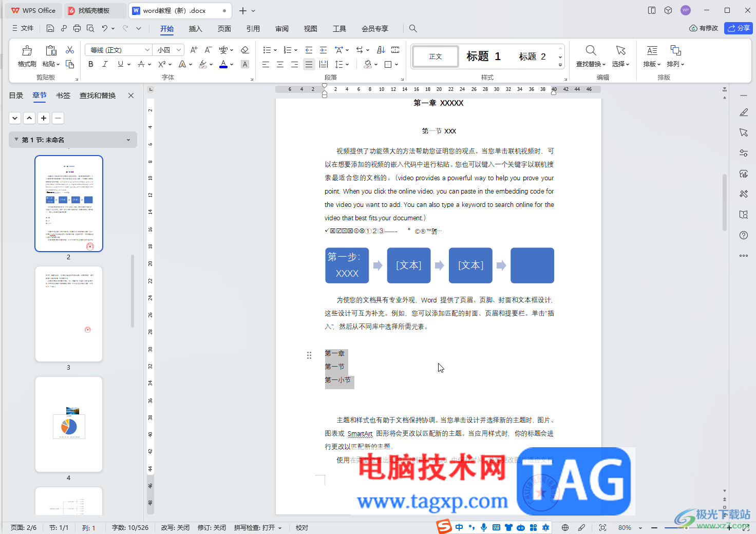The height and width of the screenshot is (534, 756).
Task: Click the font color swatch (blue A)
Action: tap(223, 64)
